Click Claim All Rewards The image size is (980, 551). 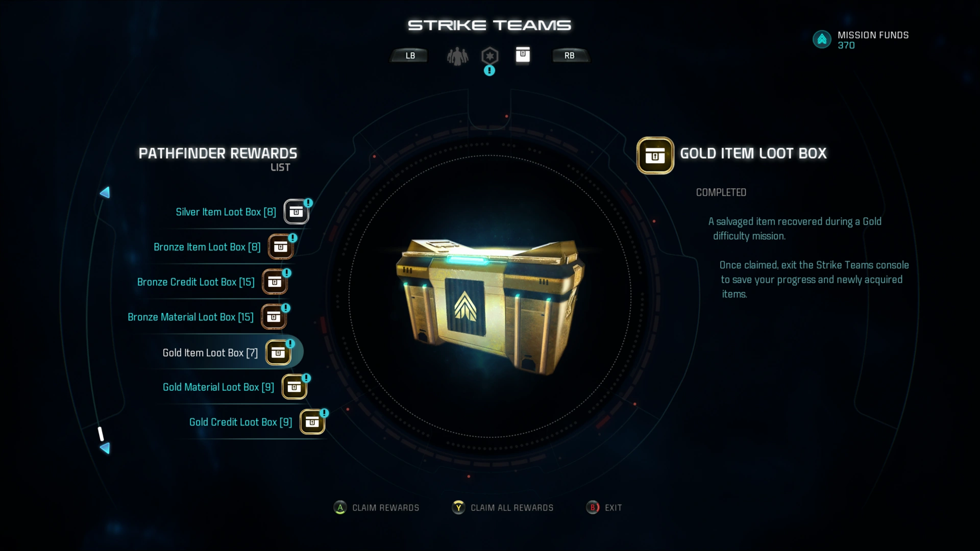(x=503, y=508)
